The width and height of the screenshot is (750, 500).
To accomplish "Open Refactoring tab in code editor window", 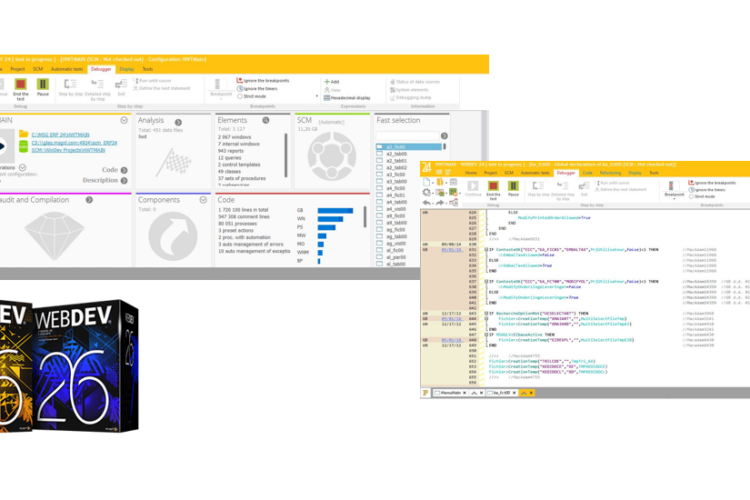I will pos(610,173).
